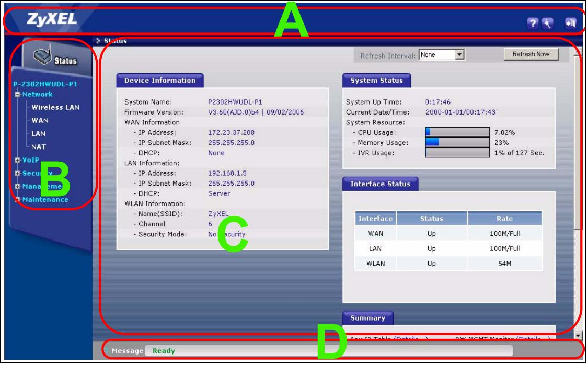
Task: Click LAN IP address 192.168.1.5
Action: (227, 173)
